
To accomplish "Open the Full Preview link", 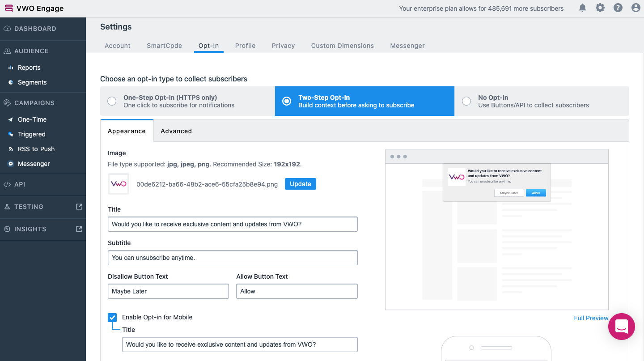I will (x=591, y=318).
